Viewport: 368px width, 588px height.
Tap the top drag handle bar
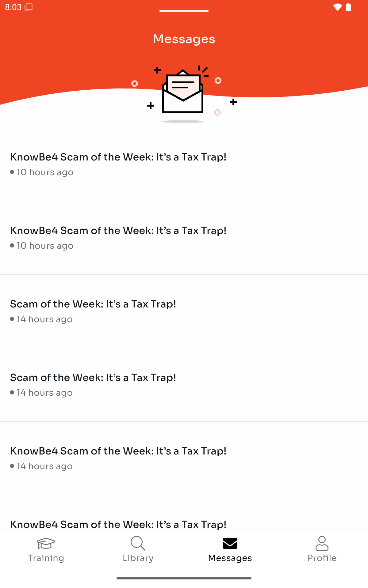point(184,11)
